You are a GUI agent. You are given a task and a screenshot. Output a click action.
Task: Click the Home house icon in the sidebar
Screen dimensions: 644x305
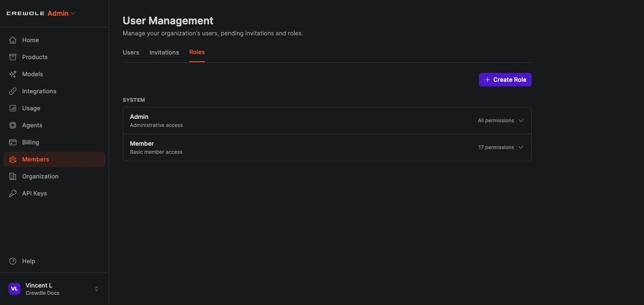[13, 40]
